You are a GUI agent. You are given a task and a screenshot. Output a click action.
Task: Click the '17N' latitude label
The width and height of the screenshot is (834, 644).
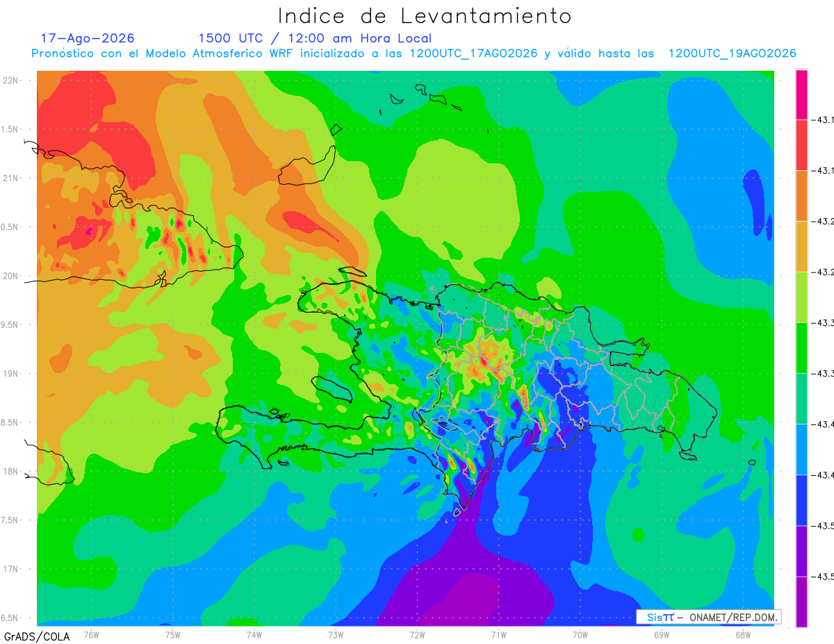(x=11, y=569)
